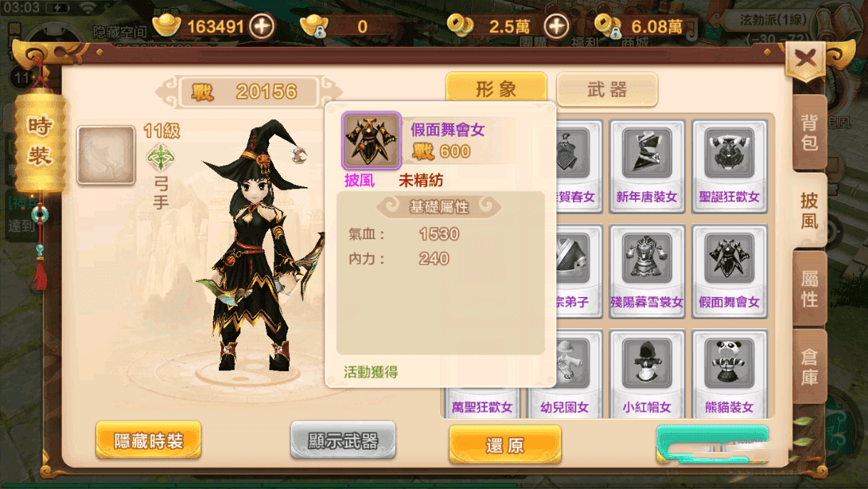
Task: Toggle 隱藏時裝 to hide costume
Action: click(148, 440)
